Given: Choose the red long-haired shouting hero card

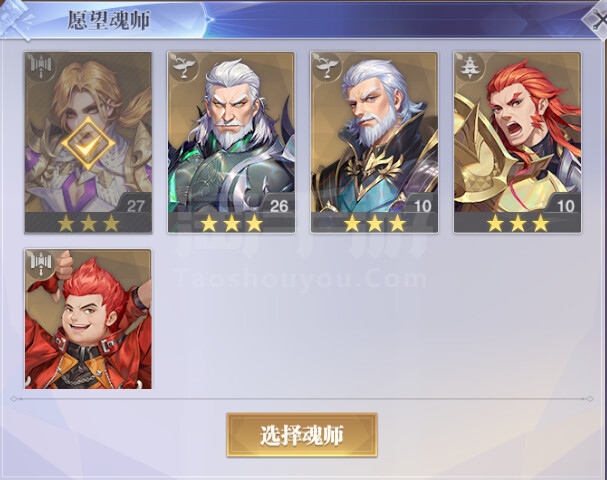Looking at the screenshot, I should click(x=517, y=142).
